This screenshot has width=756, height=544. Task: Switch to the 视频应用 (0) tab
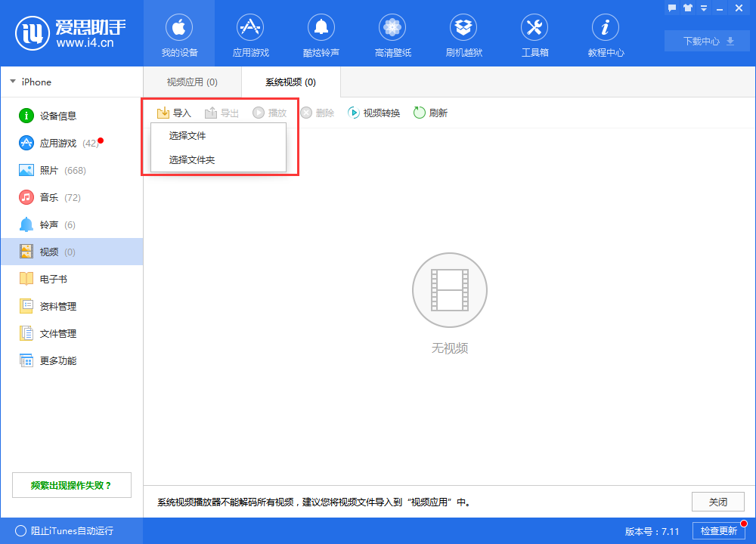point(192,82)
